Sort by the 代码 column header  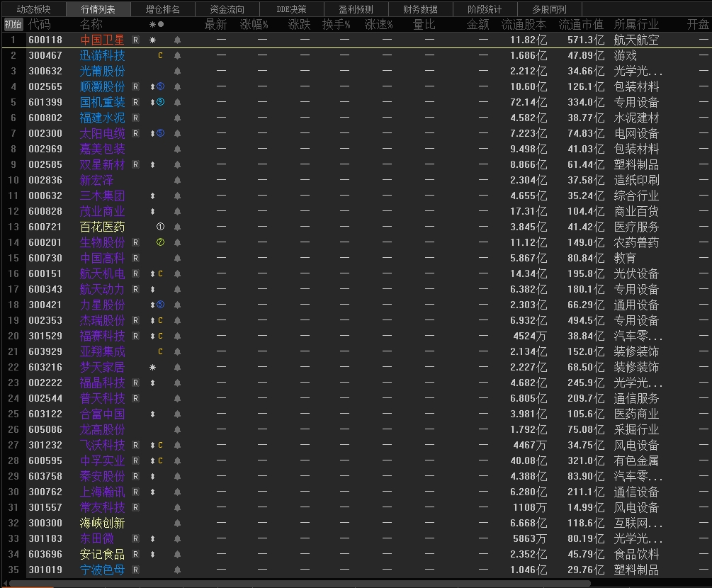tap(40, 24)
